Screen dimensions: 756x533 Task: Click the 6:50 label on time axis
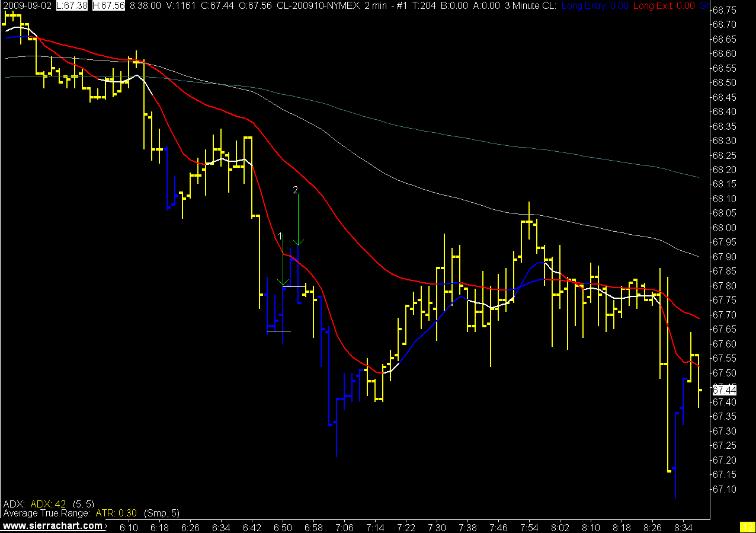click(x=283, y=527)
